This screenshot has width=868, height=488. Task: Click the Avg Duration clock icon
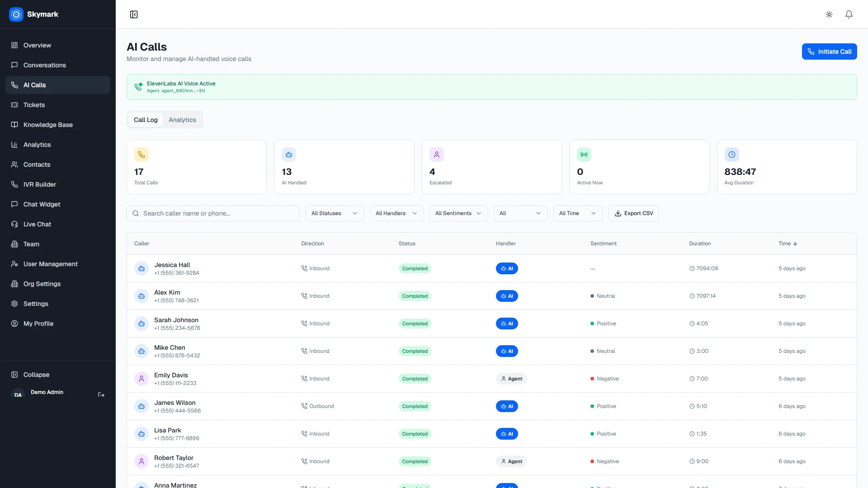732,155
